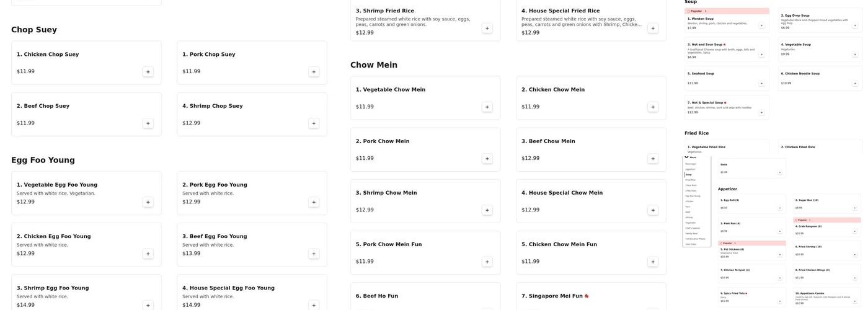Screen dimensions: 868x310
Task: Click plus button next to Soda
Action: (x=779, y=172)
